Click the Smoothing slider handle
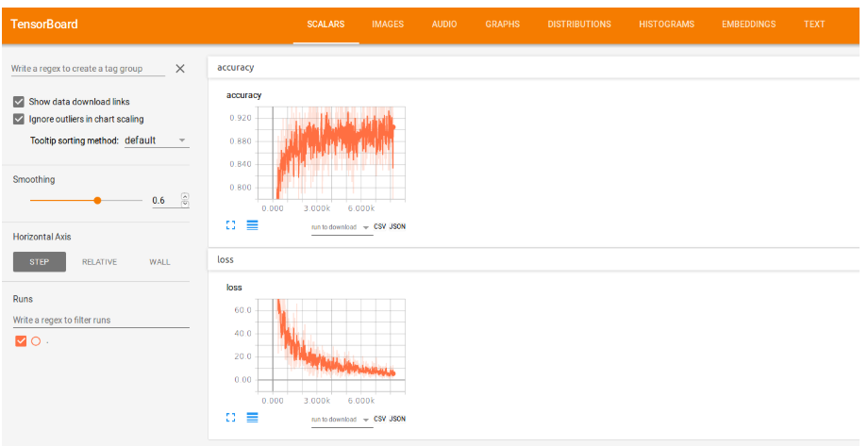The width and height of the screenshot is (868, 446). coord(97,200)
